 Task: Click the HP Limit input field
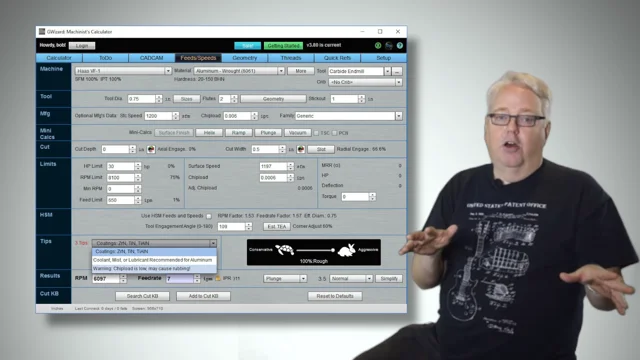(x=120, y=166)
